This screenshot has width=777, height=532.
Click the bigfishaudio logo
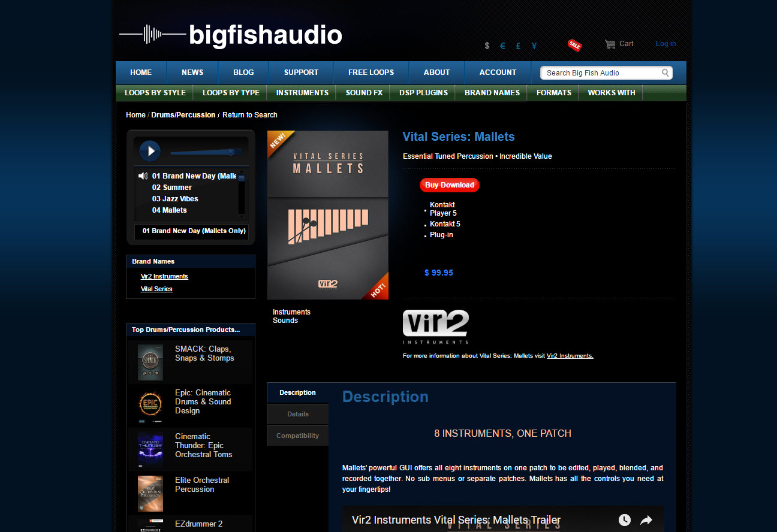[x=231, y=34]
